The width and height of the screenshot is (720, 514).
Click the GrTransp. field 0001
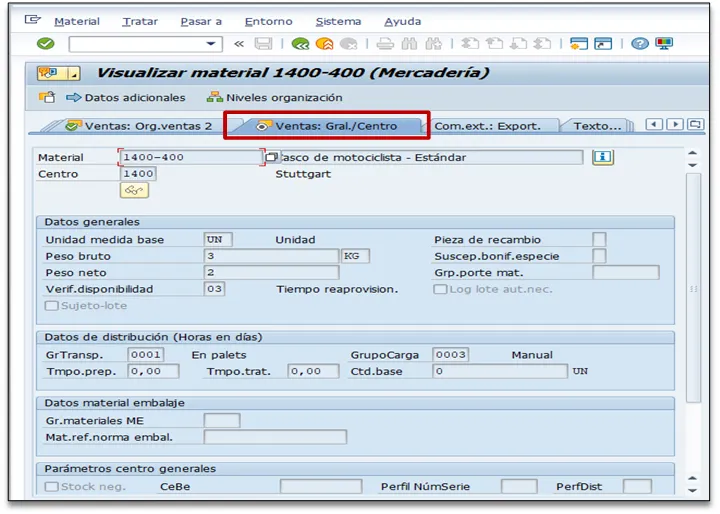(146, 355)
